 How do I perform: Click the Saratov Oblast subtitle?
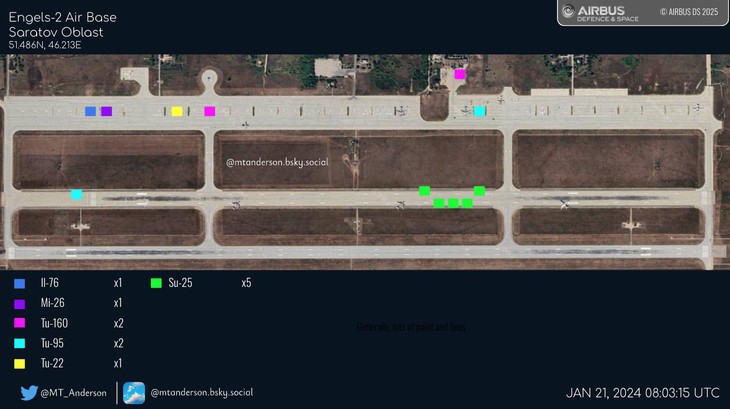point(56,32)
